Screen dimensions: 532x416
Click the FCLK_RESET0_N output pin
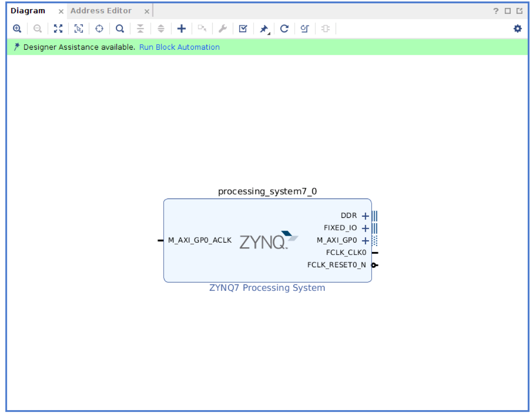375,265
